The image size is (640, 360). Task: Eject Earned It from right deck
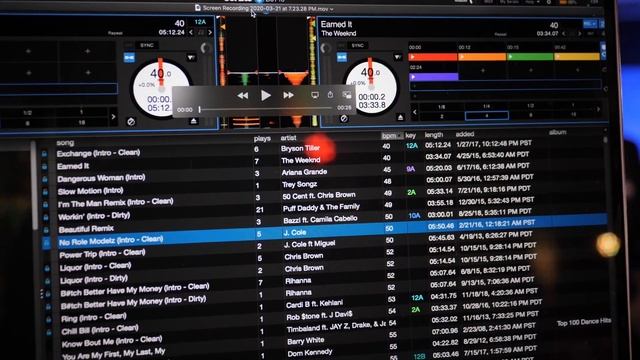400,117
